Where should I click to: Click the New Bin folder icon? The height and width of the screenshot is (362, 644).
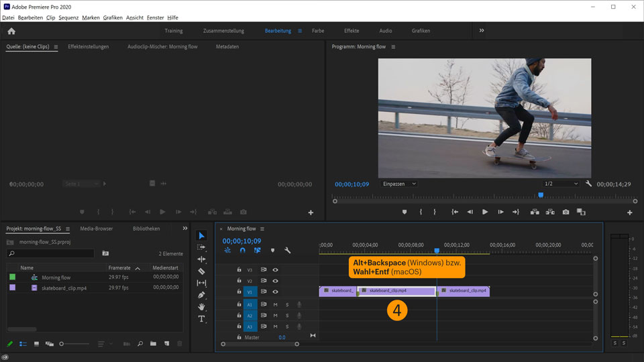pyautogui.click(x=153, y=344)
